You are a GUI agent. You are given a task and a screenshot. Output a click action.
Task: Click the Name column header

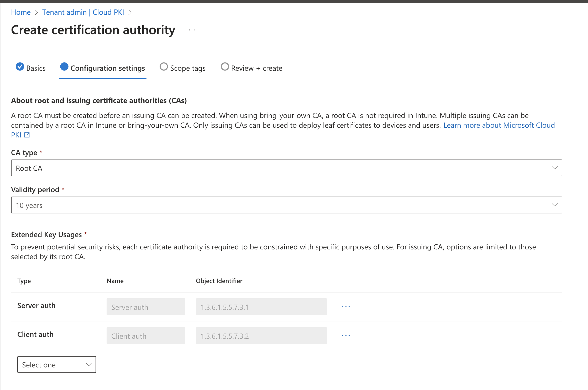tap(115, 281)
